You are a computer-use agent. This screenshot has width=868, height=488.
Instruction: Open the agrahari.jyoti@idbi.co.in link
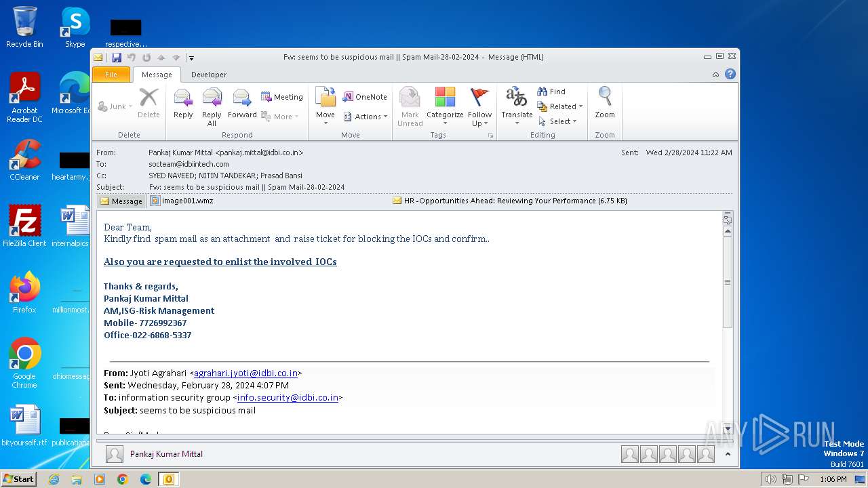[x=245, y=373]
